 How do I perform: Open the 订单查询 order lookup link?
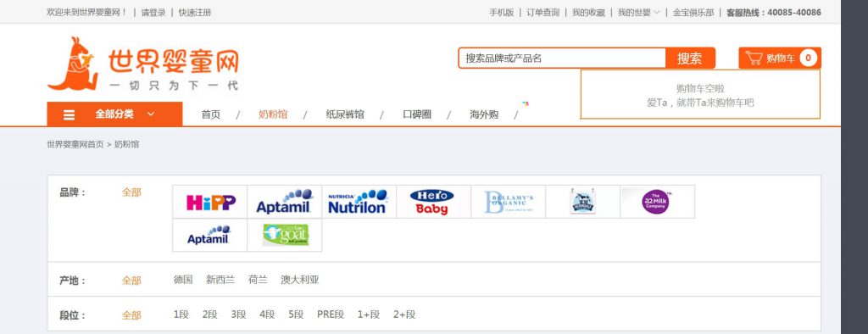(x=542, y=12)
